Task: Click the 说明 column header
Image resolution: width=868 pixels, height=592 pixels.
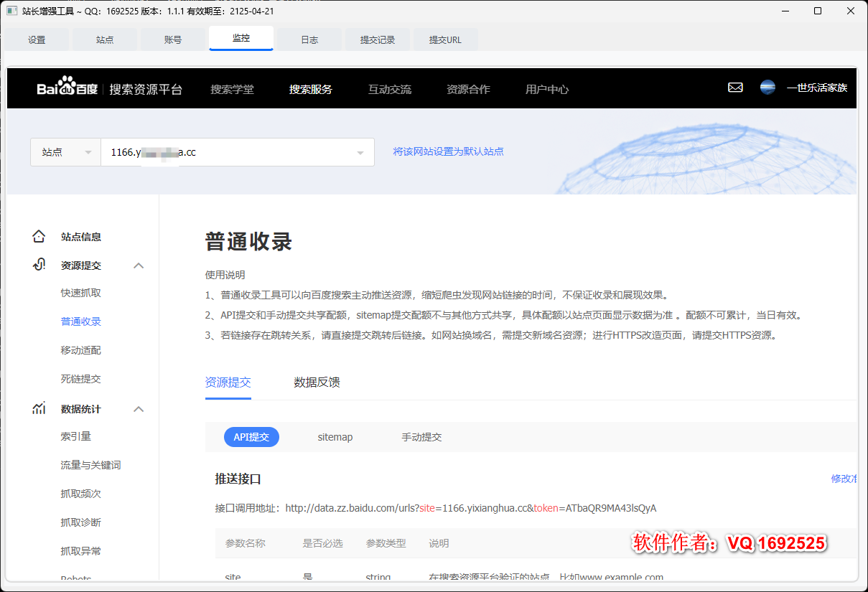Action: click(x=439, y=543)
